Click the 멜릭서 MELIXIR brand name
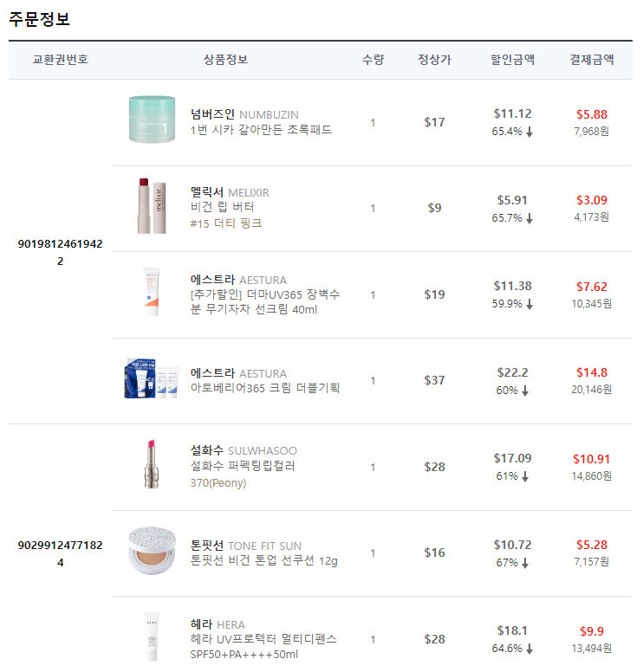The image size is (643, 672). coord(230,192)
